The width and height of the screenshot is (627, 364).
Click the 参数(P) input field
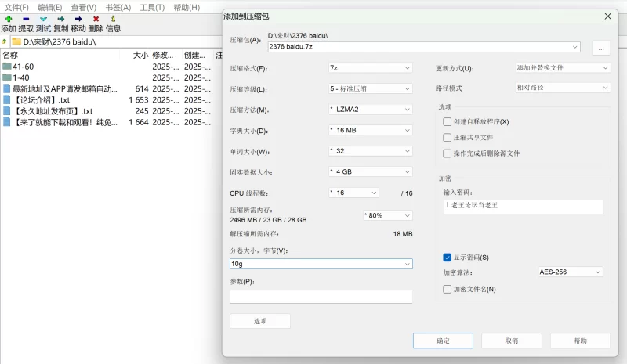coord(321,297)
